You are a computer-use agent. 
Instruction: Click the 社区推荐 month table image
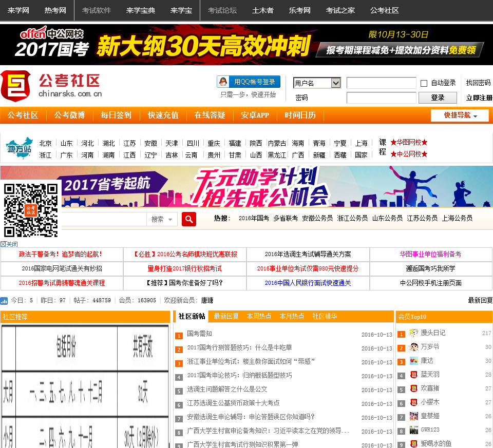85,386
